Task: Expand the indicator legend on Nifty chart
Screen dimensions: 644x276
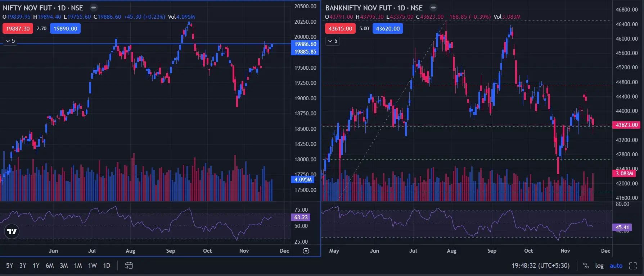Action: coord(10,41)
